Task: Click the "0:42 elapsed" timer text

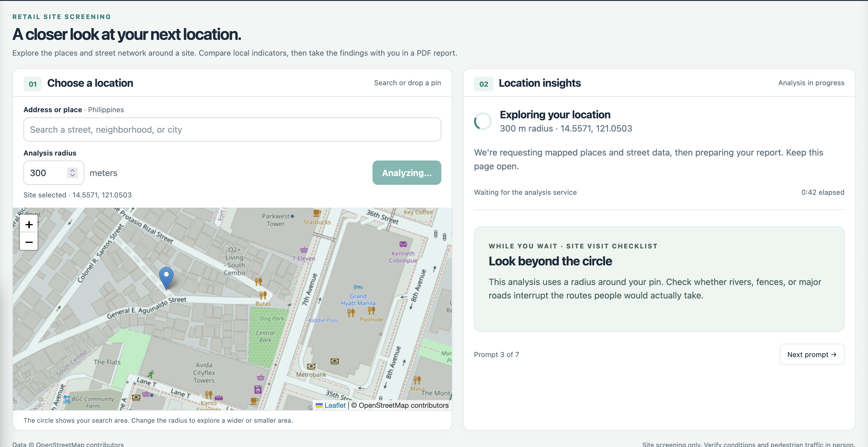Action: coord(823,192)
